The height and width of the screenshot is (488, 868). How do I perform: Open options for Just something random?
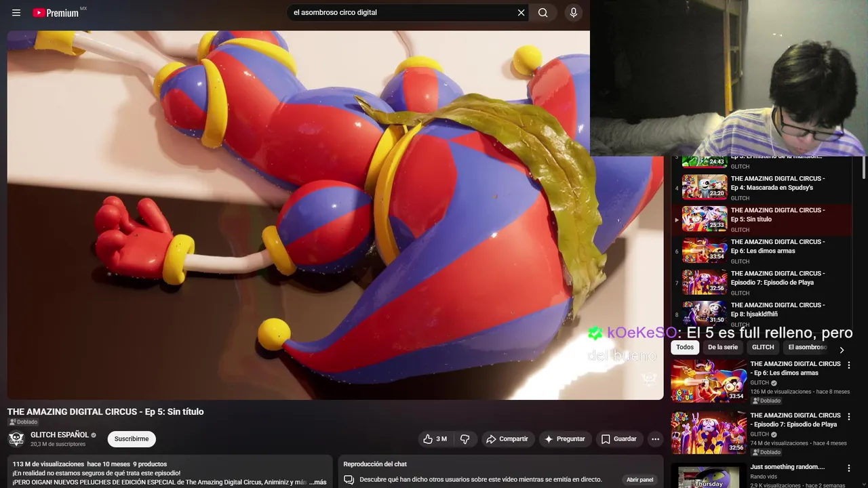click(848, 468)
